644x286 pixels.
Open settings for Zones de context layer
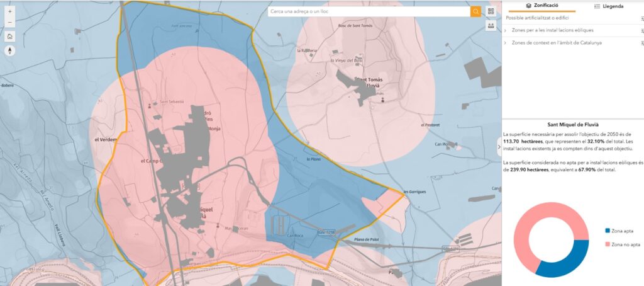[641, 43]
